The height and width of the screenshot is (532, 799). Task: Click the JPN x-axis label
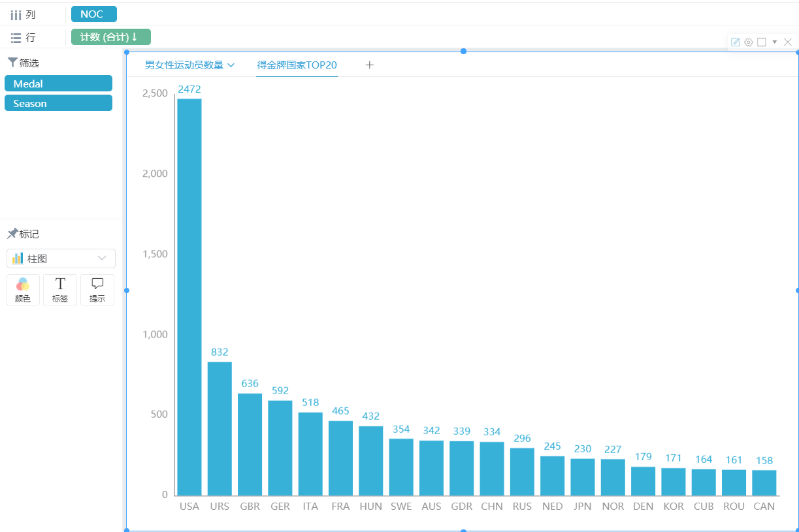coord(583,507)
